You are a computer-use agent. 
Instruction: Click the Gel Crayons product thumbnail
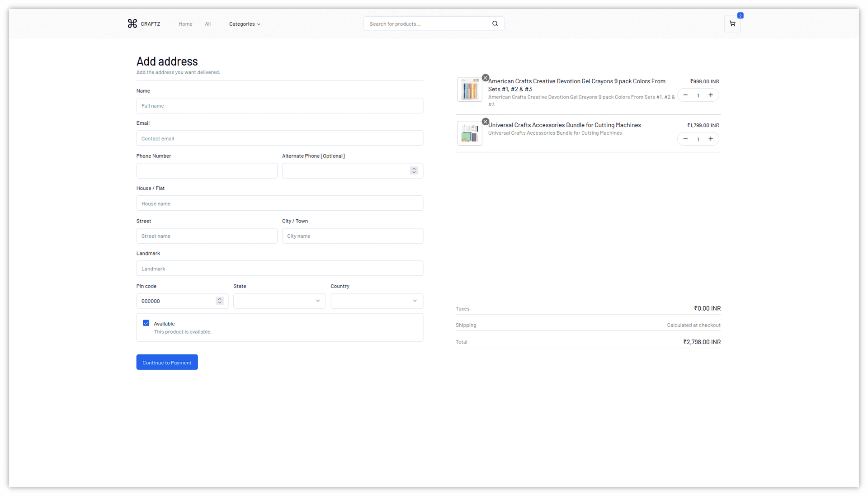[x=470, y=89]
